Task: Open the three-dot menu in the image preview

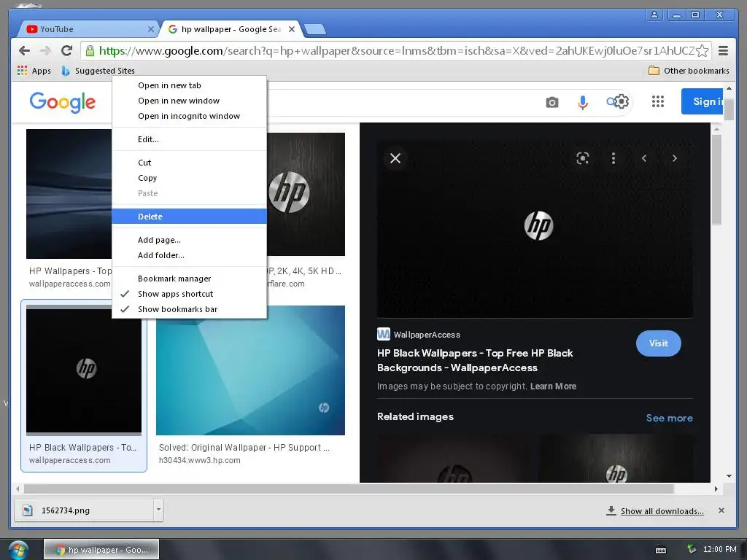Action: [613, 158]
